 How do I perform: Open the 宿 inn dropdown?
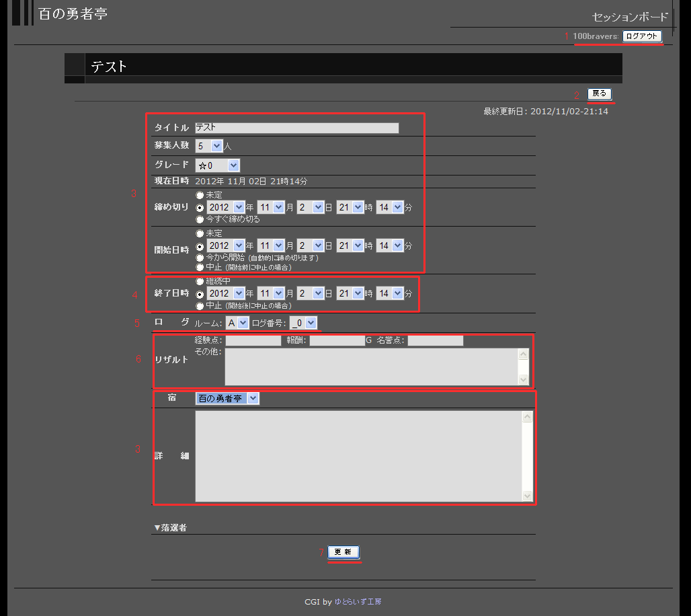(x=227, y=399)
